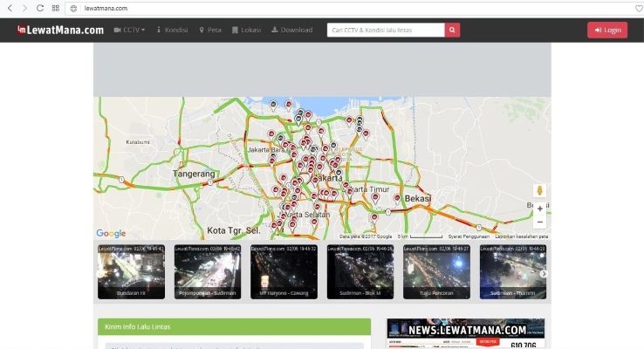
Task: Zoom out the map with minus button
Action: click(539, 222)
